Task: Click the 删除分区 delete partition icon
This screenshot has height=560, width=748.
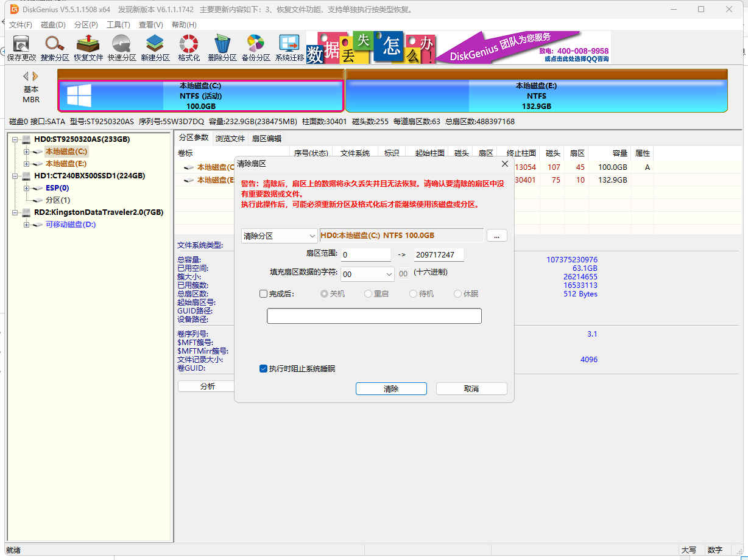Action: point(222,47)
